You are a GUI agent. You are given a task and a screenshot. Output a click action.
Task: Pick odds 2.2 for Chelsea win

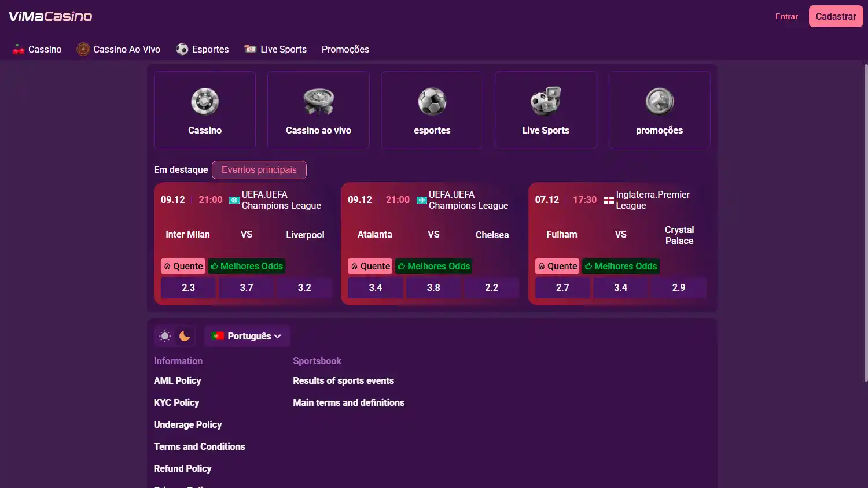click(x=492, y=287)
